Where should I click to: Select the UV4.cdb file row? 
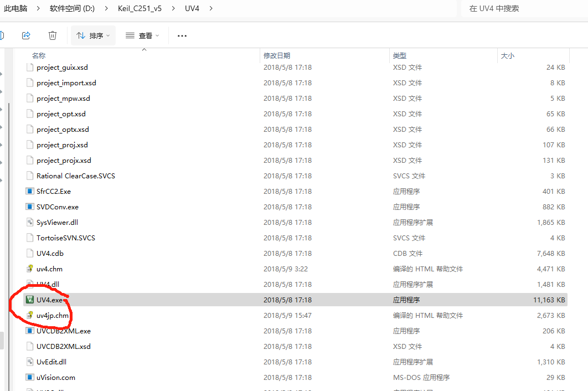tap(296, 253)
